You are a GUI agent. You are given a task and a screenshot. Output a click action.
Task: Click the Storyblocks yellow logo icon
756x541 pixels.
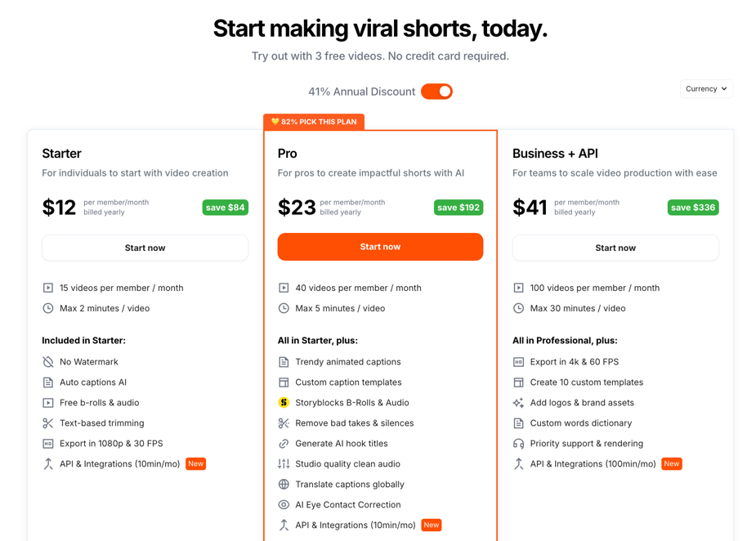coord(284,403)
